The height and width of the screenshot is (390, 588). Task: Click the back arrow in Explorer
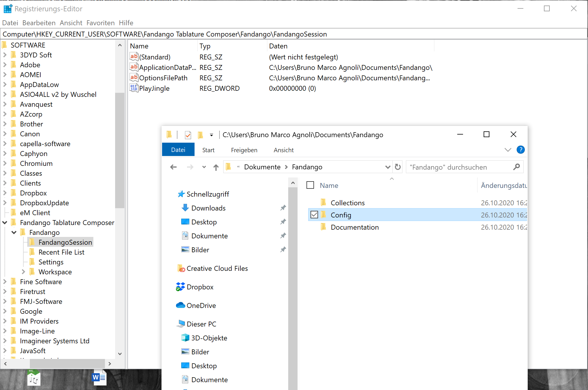click(x=173, y=167)
